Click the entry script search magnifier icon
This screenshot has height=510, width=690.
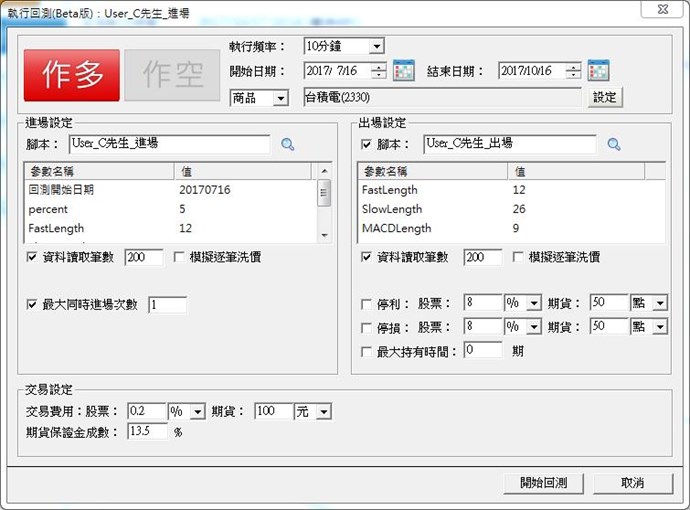pos(288,145)
